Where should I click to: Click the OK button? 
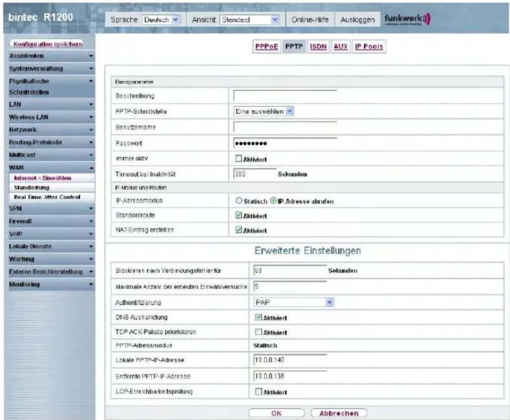(276, 413)
